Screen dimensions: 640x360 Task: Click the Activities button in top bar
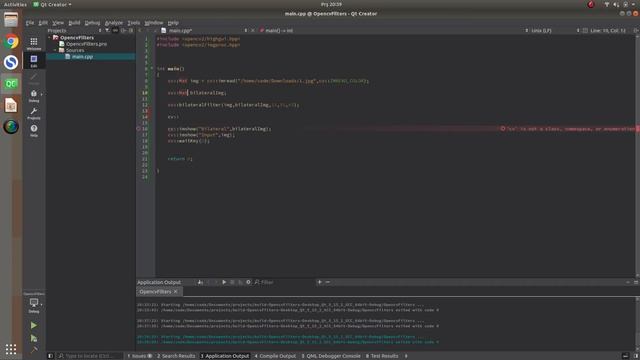coord(15,4)
